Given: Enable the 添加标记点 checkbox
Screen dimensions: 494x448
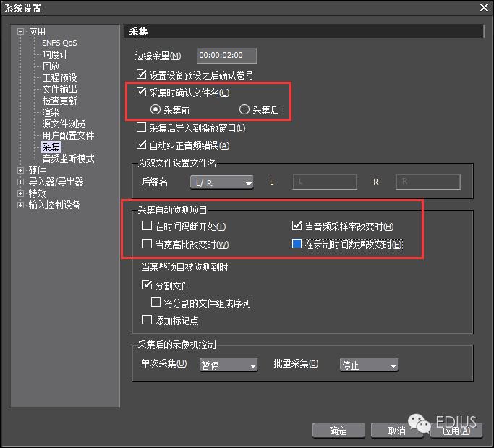Looking at the screenshot, I should 147,320.
